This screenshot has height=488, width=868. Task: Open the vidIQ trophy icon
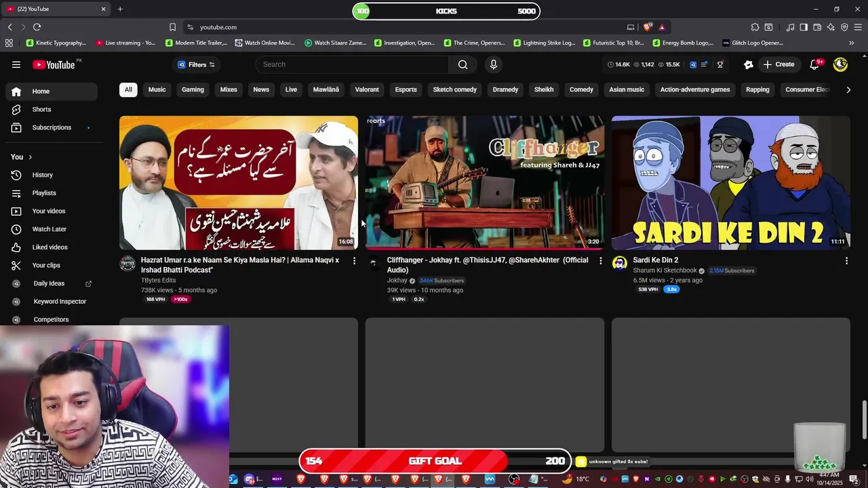pyautogui.click(x=720, y=64)
